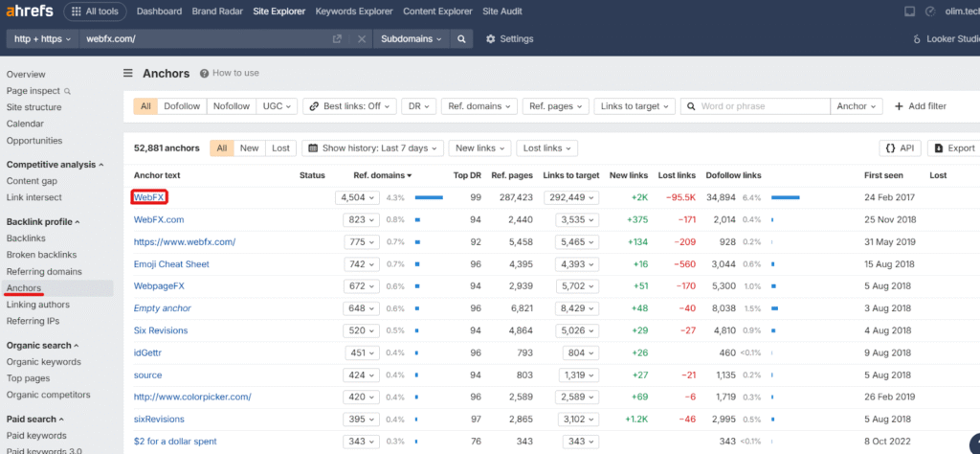Select the Dofollow link type filter

[x=181, y=106]
